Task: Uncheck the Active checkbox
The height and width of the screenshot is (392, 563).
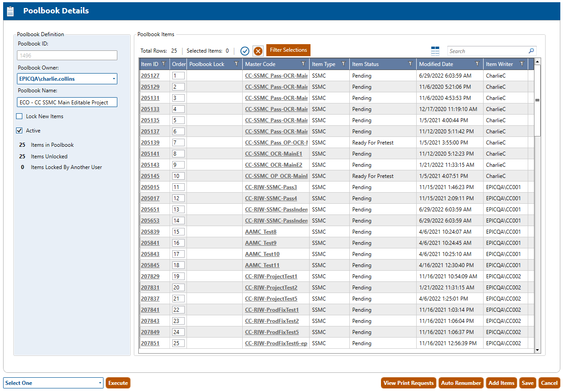Action: tap(20, 131)
